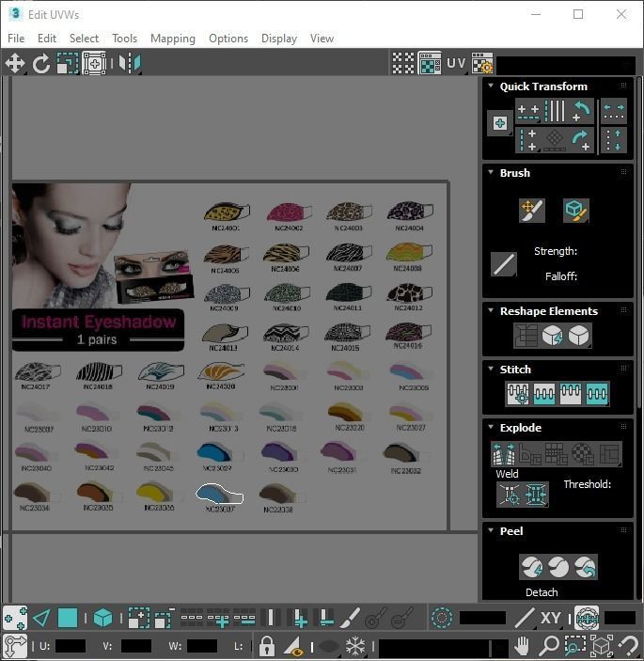
Task: Click the Linear Align diamond grid icon
Action: point(555,140)
